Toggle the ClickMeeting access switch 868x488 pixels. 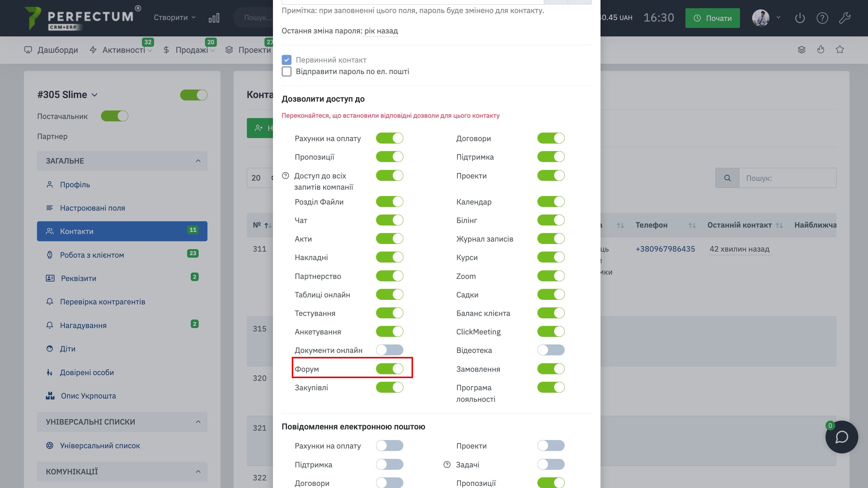pos(551,331)
